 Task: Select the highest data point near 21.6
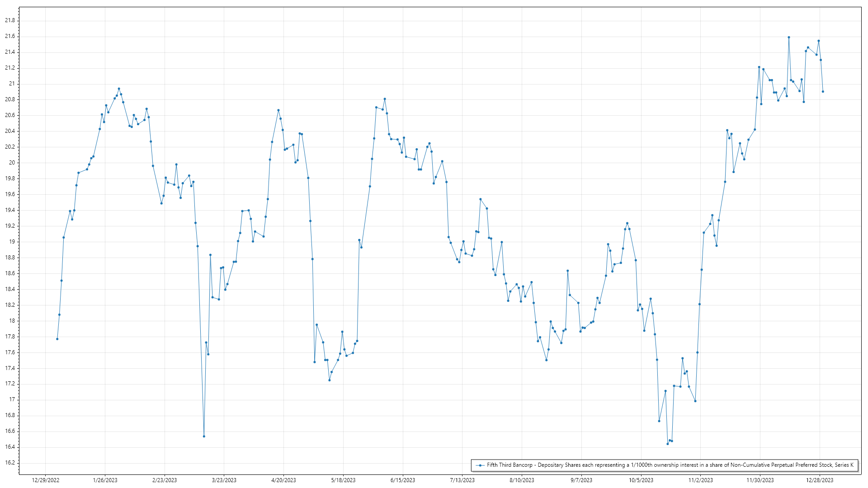pyautogui.click(x=789, y=38)
